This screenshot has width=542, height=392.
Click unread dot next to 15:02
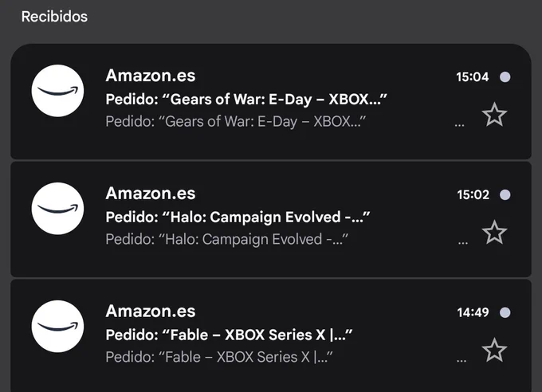coord(505,194)
